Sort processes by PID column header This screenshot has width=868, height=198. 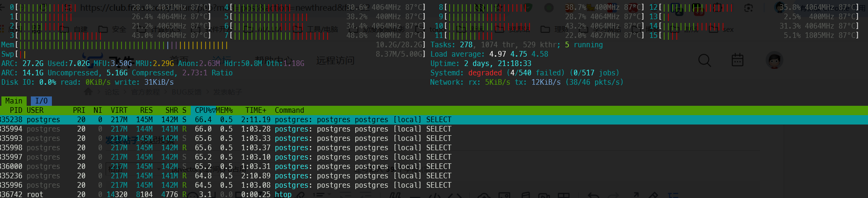(x=16, y=110)
